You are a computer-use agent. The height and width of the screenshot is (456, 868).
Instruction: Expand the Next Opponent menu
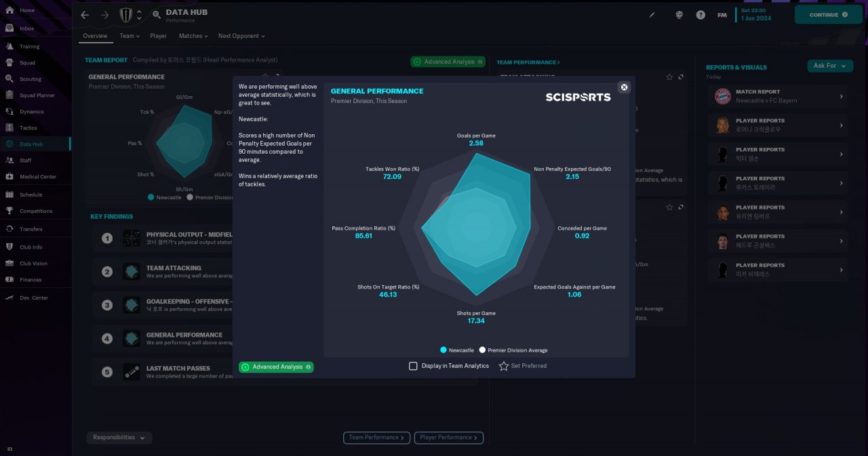(241, 36)
